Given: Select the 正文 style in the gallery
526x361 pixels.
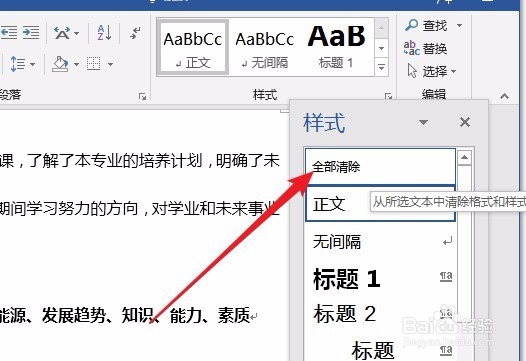Looking at the screenshot, I should (193, 47).
